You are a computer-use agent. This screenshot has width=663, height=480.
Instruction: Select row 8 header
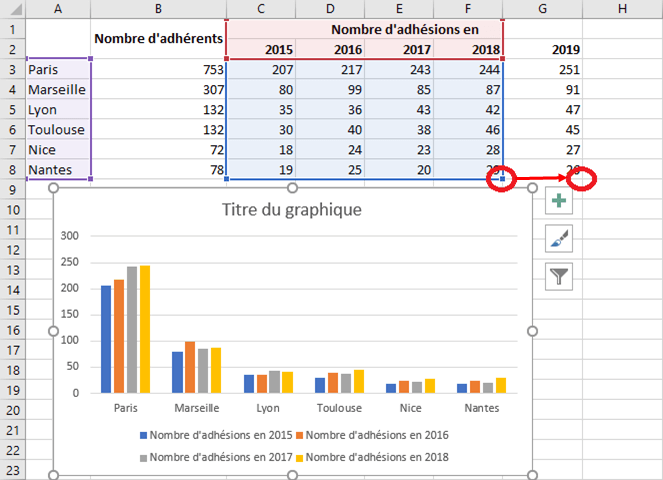13,170
